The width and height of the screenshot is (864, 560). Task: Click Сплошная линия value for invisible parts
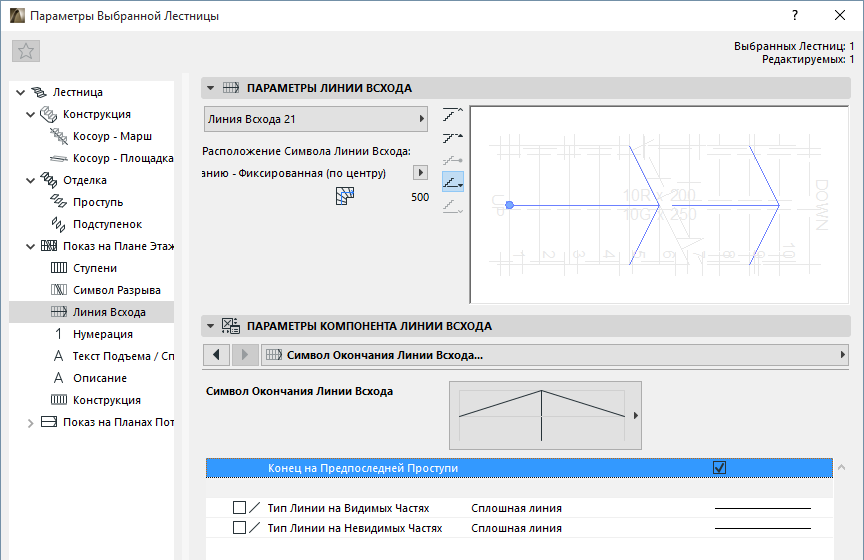pyautogui.click(x=516, y=528)
